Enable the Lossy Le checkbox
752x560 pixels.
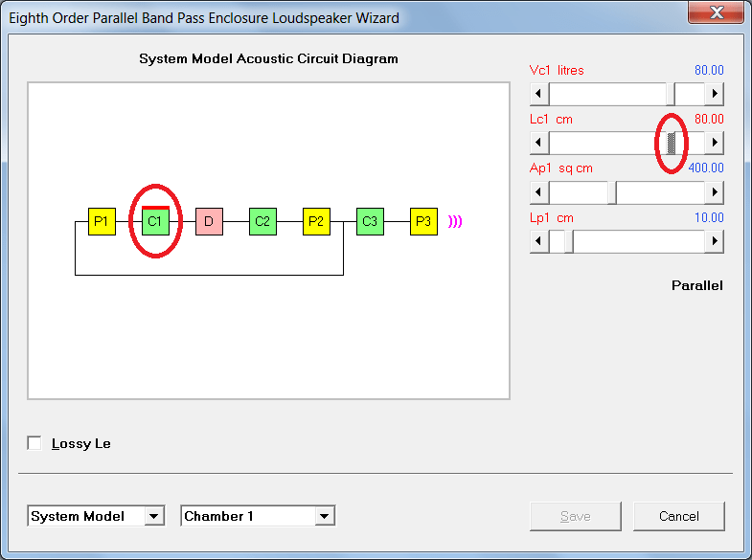pyautogui.click(x=34, y=443)
